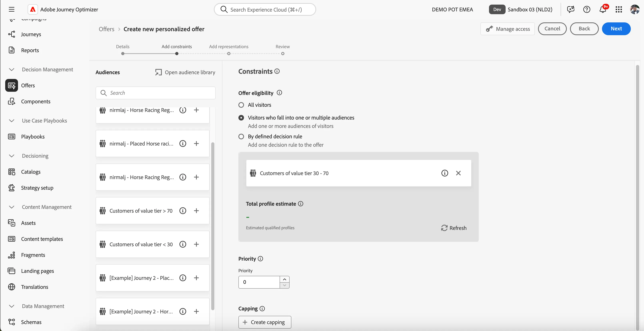This screenshot has width=644, height=331.
Task: Show Offer eligibility info tooltip
Action: (280, 93)
